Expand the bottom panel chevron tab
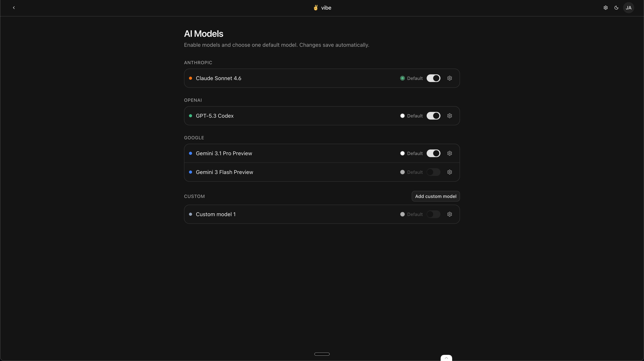644x361 pixels. point(446,358)
